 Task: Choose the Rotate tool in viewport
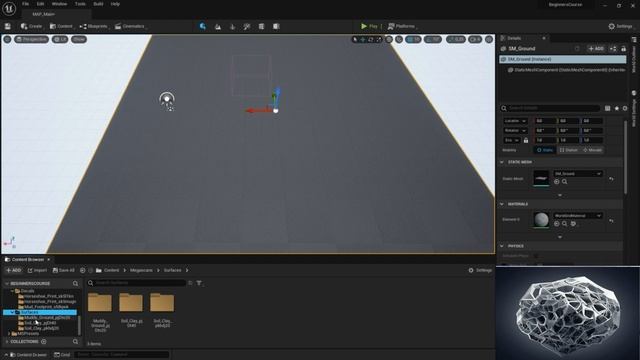point(371,40)
